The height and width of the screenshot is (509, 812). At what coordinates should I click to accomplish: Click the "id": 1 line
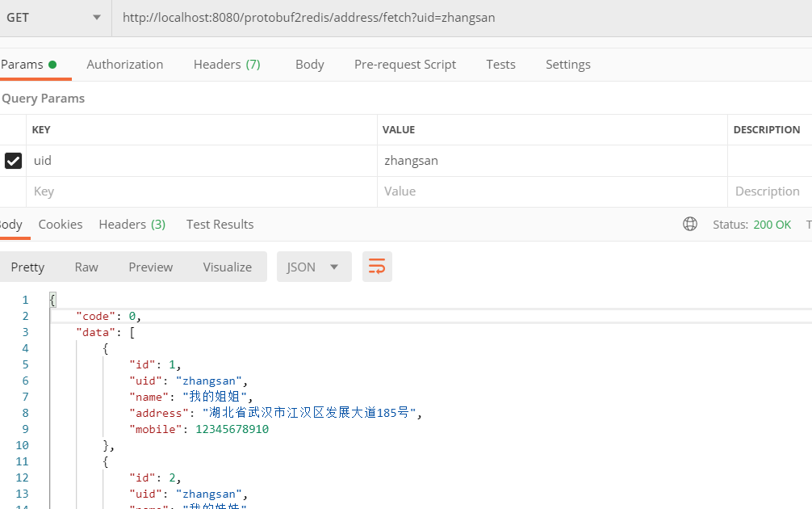[x=155, y=364]
